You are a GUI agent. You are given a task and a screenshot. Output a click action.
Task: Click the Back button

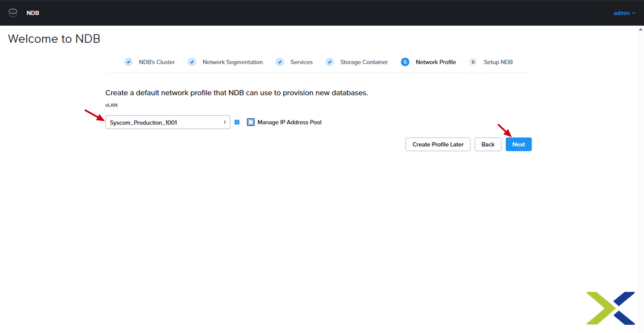[488, 144]
